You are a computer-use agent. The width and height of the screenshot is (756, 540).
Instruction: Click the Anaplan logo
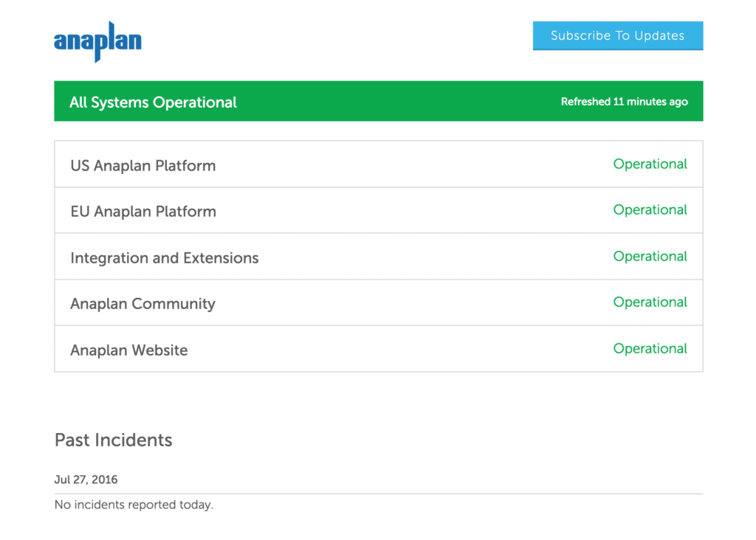coord(97,41)
